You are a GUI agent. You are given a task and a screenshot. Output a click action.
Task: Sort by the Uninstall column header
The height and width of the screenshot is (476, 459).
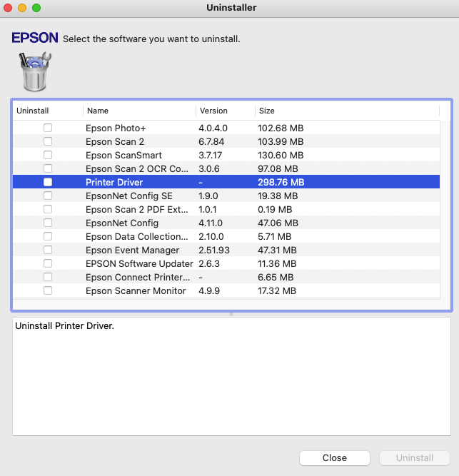[48, 111]
